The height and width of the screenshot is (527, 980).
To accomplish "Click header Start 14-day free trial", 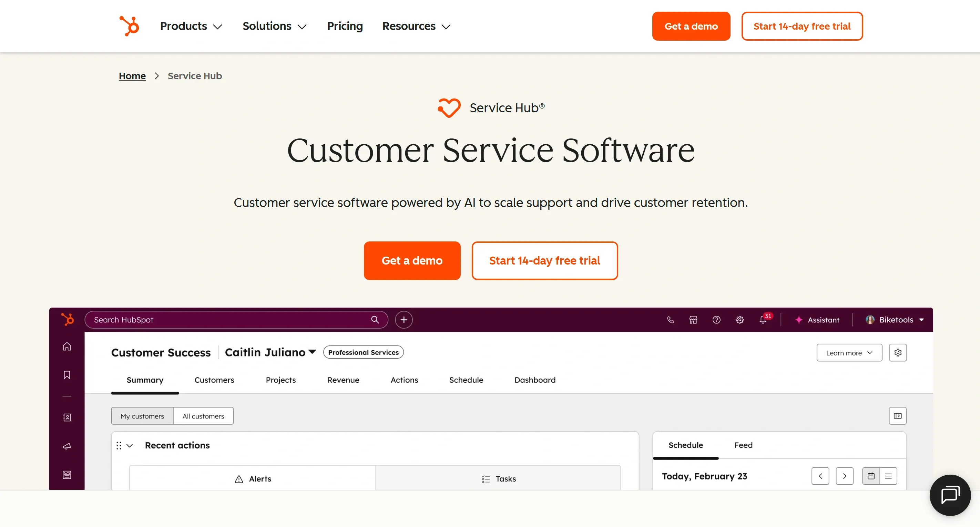I will coord(802,26).
